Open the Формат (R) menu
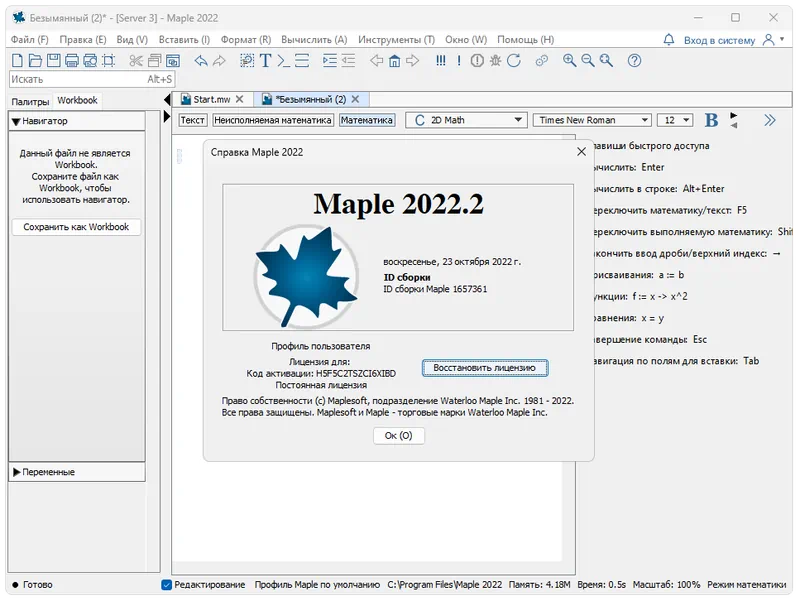 tap(245, 40)
